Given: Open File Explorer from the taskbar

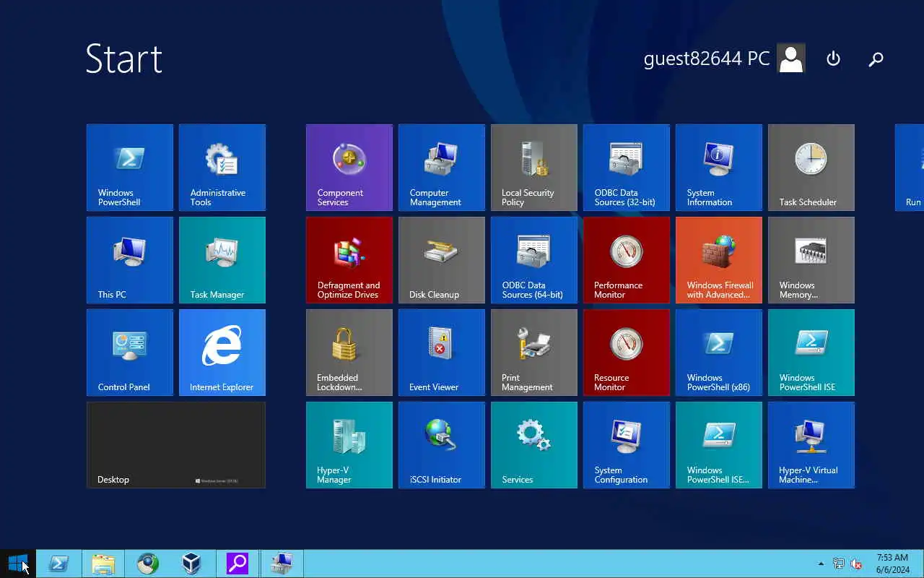Looking at the screenshot, I should (103, 564).
